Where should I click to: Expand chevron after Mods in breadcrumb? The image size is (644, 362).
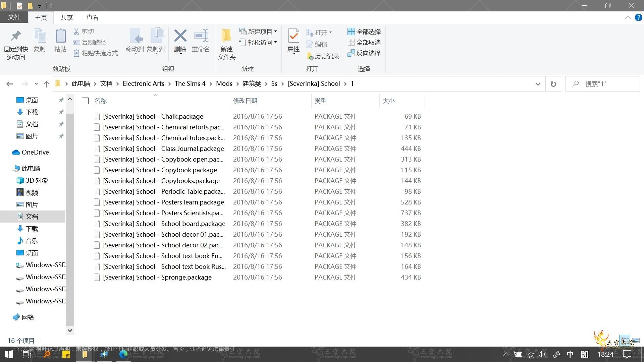pos(238,84)
